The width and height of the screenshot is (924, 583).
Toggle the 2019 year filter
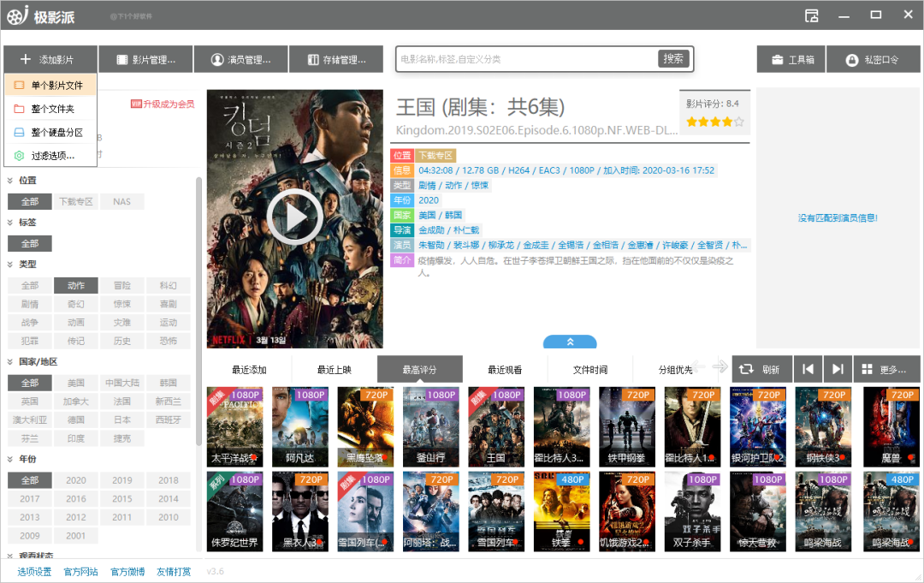point(122,480)
